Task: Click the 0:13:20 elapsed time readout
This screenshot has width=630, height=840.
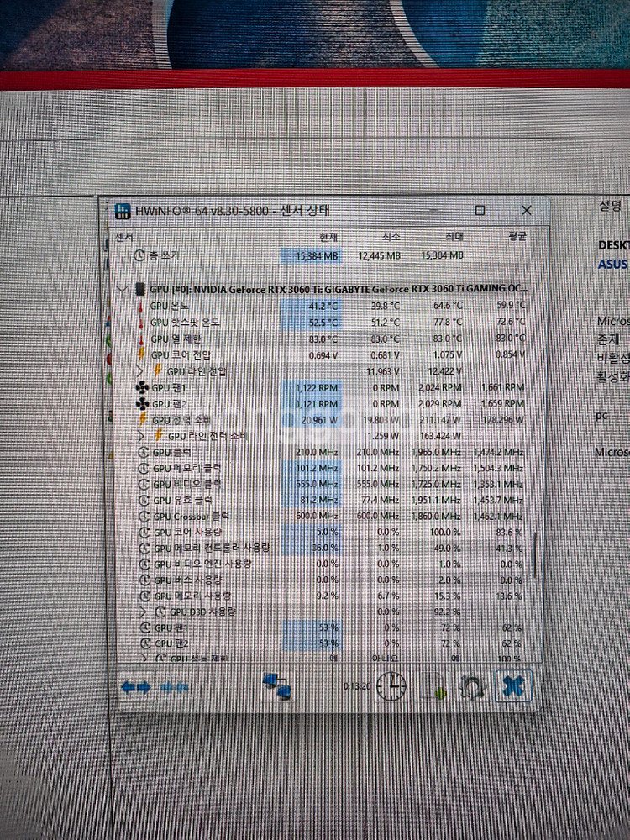Action: pos(357,686)
